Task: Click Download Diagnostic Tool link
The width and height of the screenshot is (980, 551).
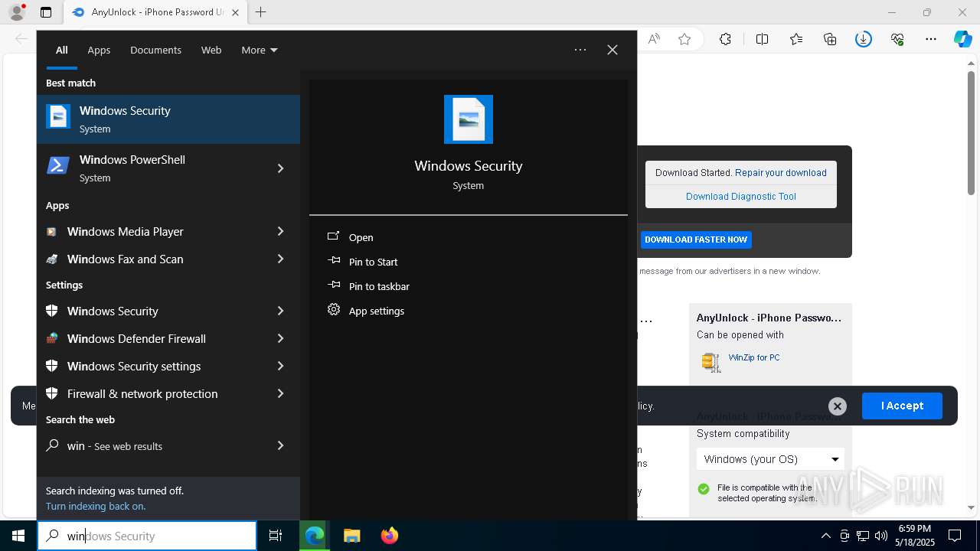Action: coord(741,197)
